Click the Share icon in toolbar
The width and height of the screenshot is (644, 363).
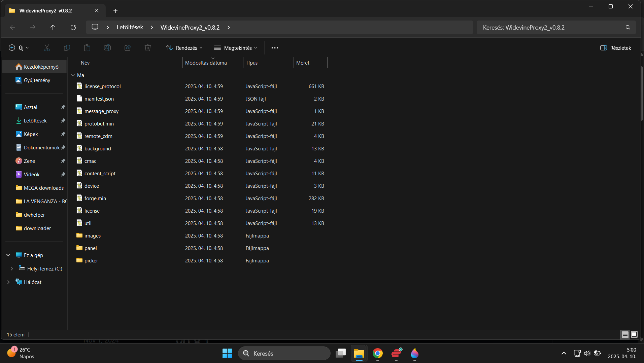pos(128,48)
